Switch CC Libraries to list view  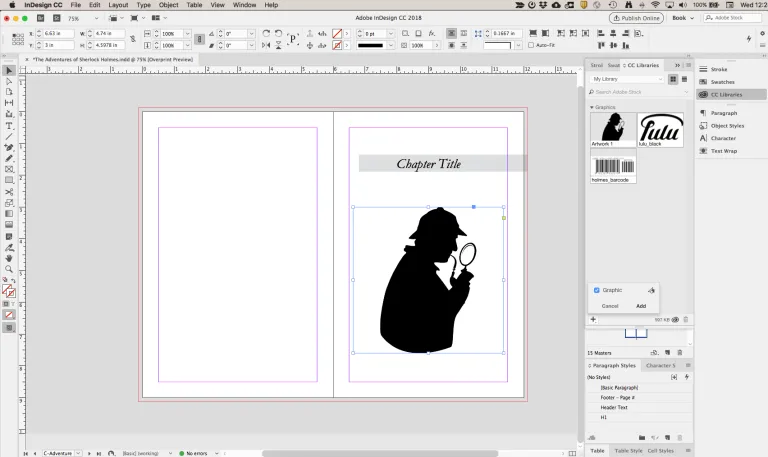coord(685,79)
